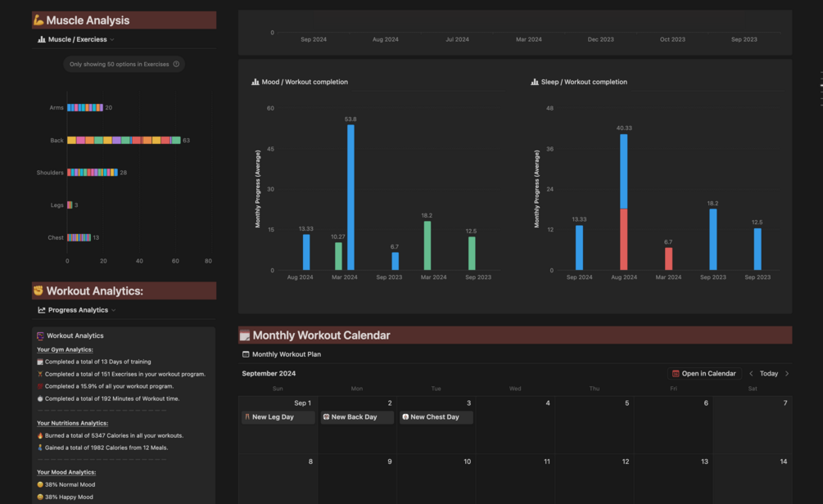Click the Only showing 50 options notice
This screenshot has width=823, height=504.
[124, 64]
